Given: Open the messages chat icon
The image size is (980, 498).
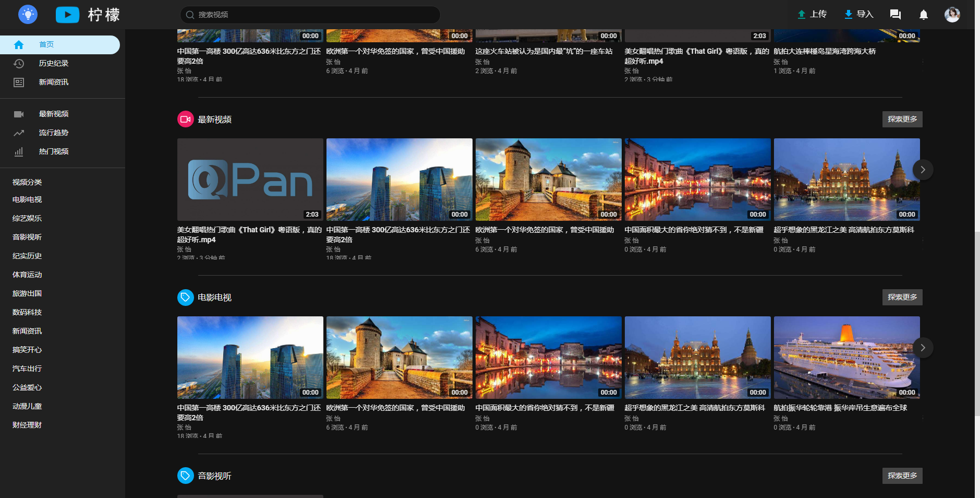Looking at the screenshot, I should [896, 14].
